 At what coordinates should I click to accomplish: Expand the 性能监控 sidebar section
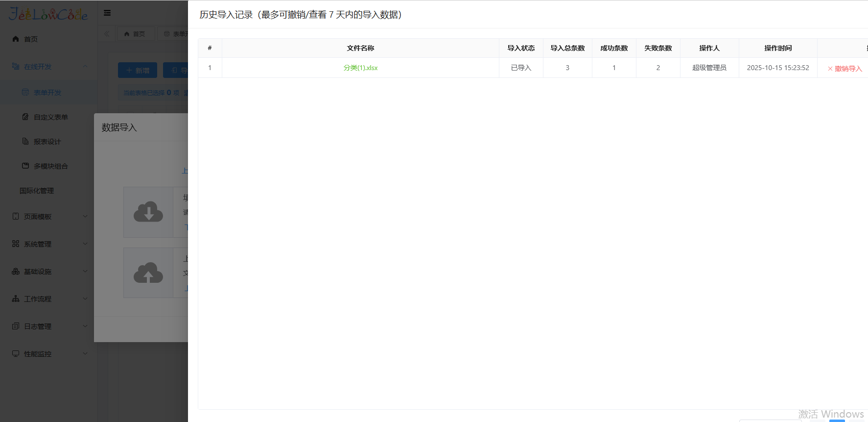[x=49, y=353]
